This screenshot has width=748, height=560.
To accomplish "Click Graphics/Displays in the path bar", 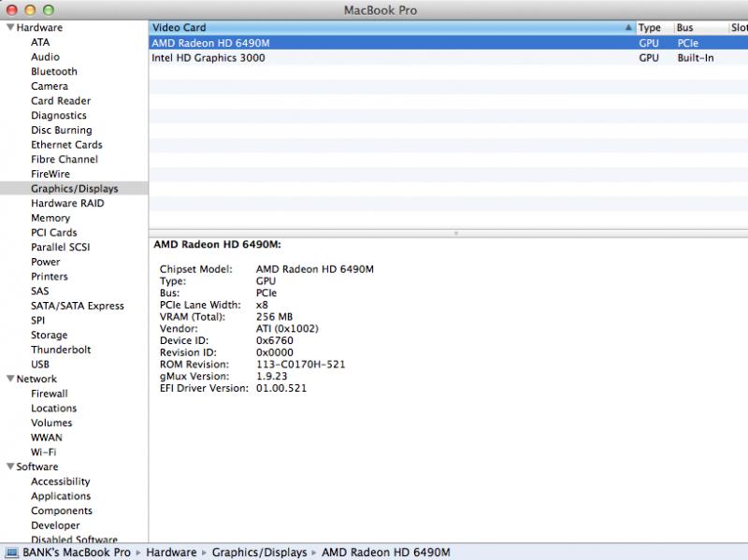I will [x=260, y=553].
